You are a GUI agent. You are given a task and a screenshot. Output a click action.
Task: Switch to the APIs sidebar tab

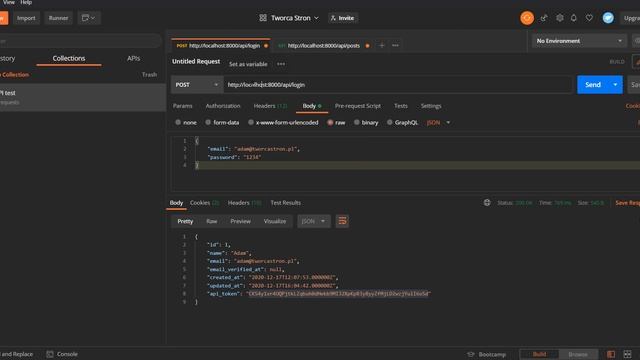[133, 58]
